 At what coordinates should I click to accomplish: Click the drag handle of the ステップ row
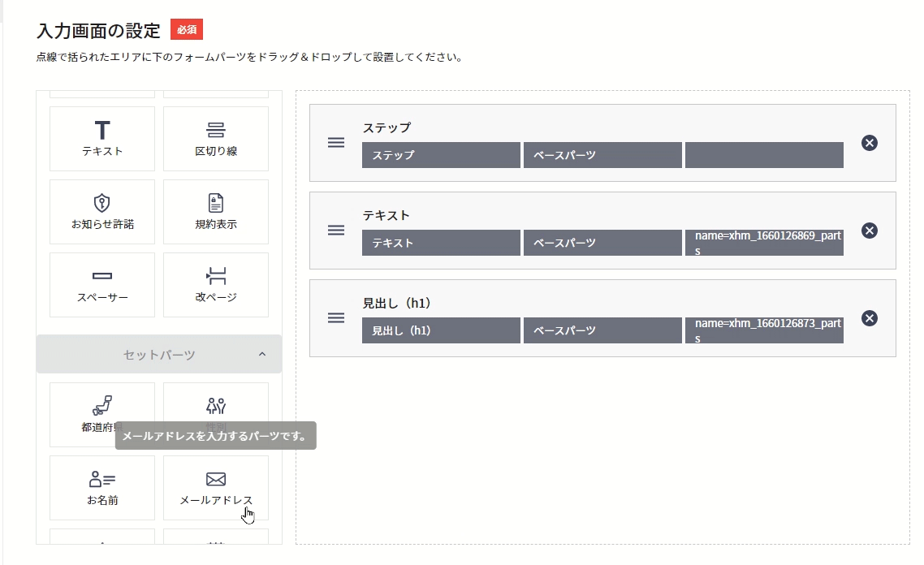[x=335, y=142]
